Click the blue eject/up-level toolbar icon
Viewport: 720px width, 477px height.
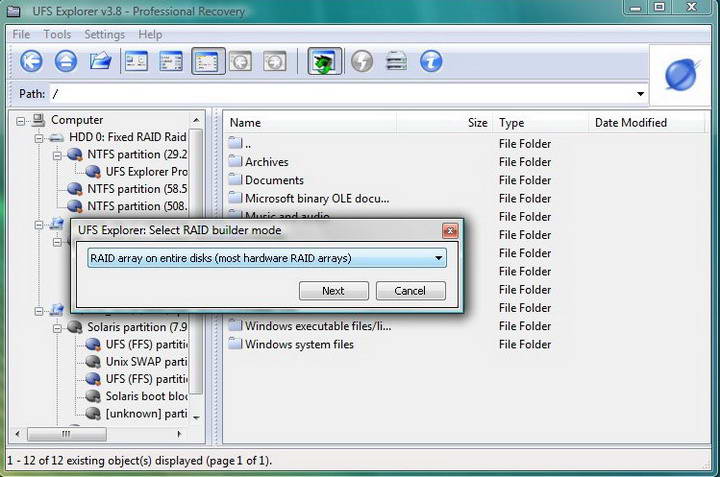coord(66,61)
